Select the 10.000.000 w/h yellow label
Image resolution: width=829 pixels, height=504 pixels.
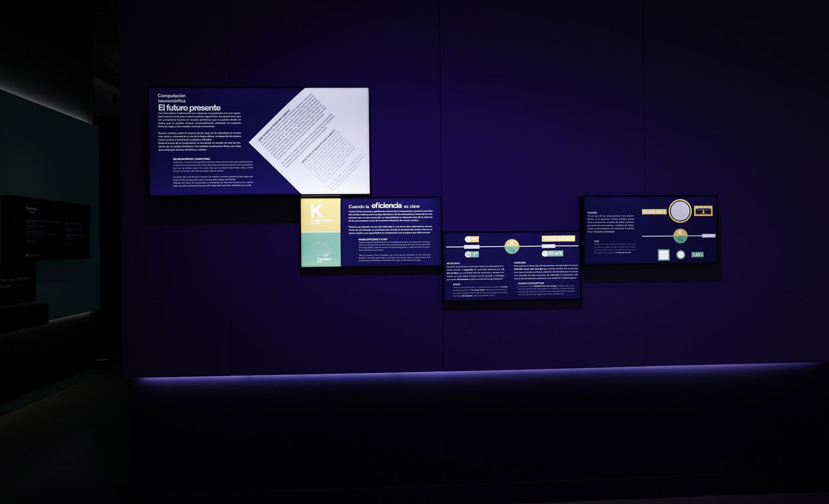(559, 239)
